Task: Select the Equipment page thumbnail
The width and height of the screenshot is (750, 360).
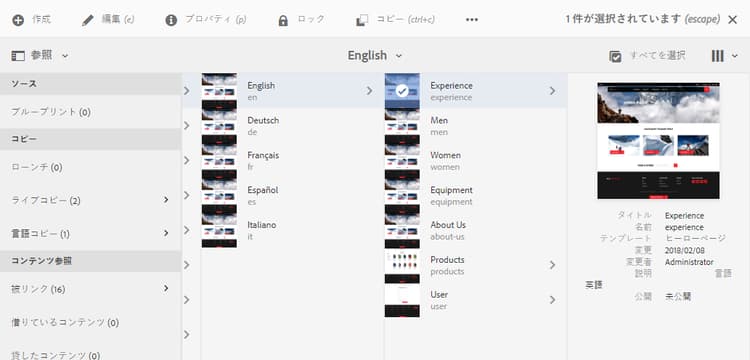Action: [x=402, y=196]
